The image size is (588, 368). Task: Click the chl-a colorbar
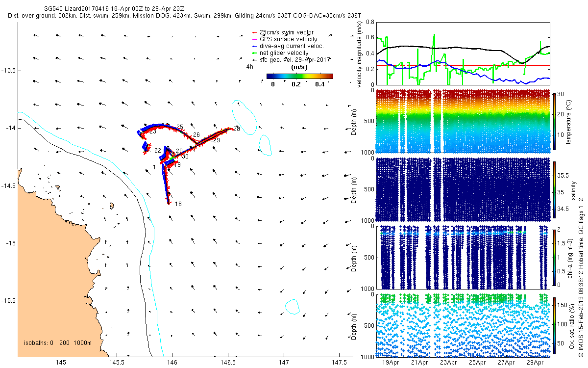click(554, 257)
